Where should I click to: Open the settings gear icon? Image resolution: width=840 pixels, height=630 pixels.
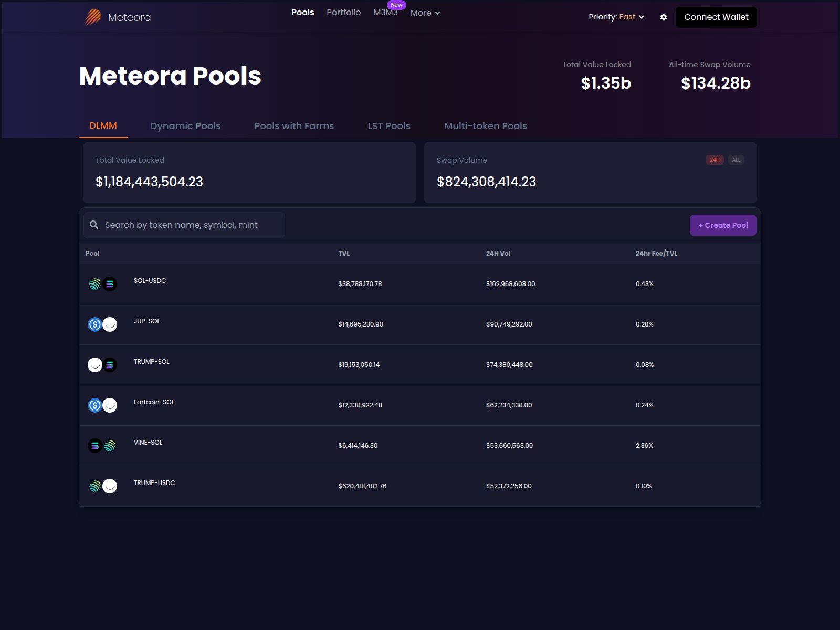664,17
